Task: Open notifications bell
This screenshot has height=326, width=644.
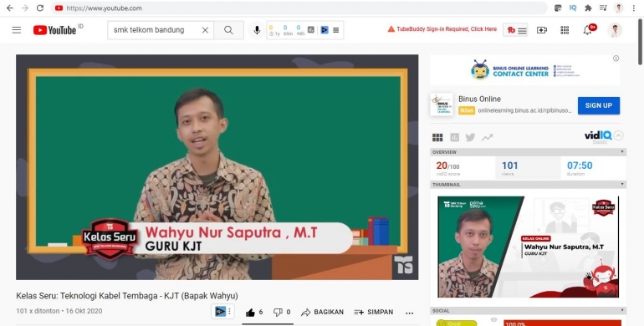Action: pyautogui.click(x=588, y=30)
